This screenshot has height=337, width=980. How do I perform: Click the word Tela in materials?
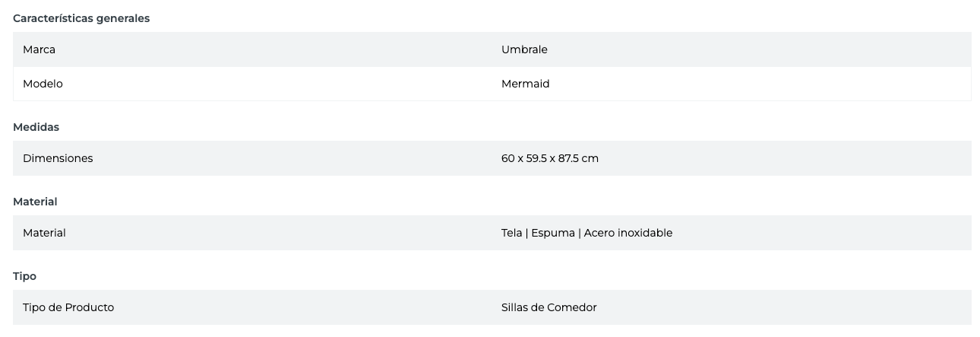coord(511,233)
